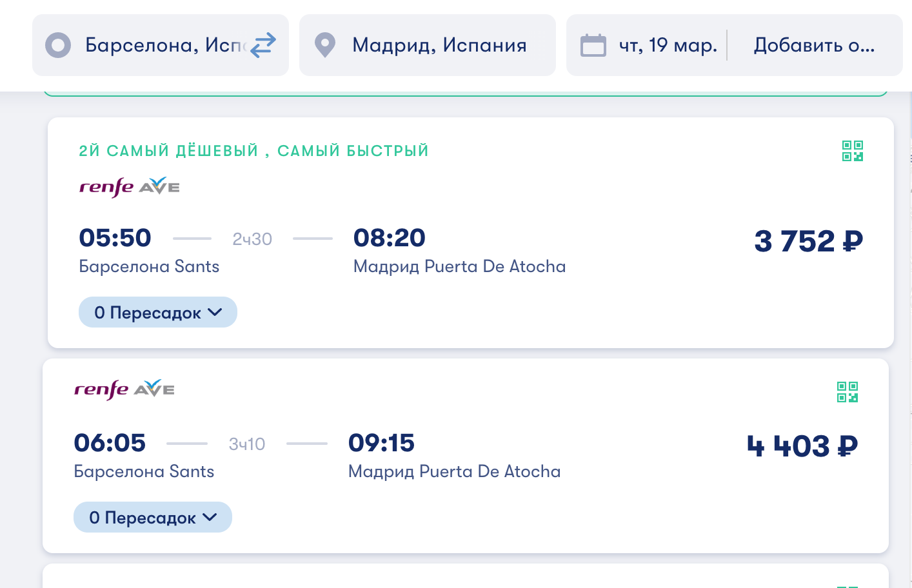
Task: Open the calendar icon for departure date
Action: pyautogui.click(x=593, y=45)
